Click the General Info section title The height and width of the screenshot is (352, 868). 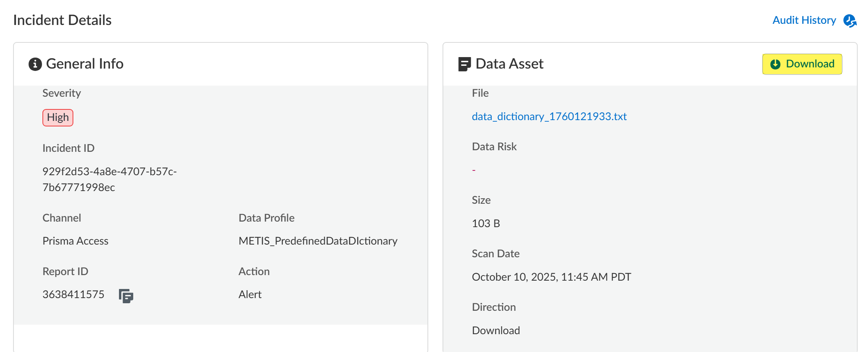click(x=84, y=64)
